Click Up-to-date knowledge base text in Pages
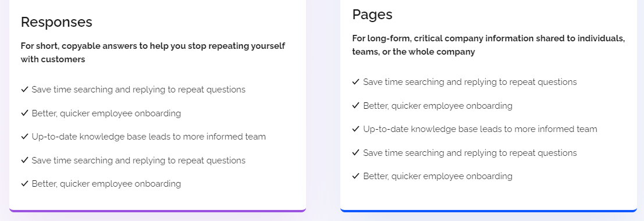This screenshot has height=221, width=644. (480, 129)
